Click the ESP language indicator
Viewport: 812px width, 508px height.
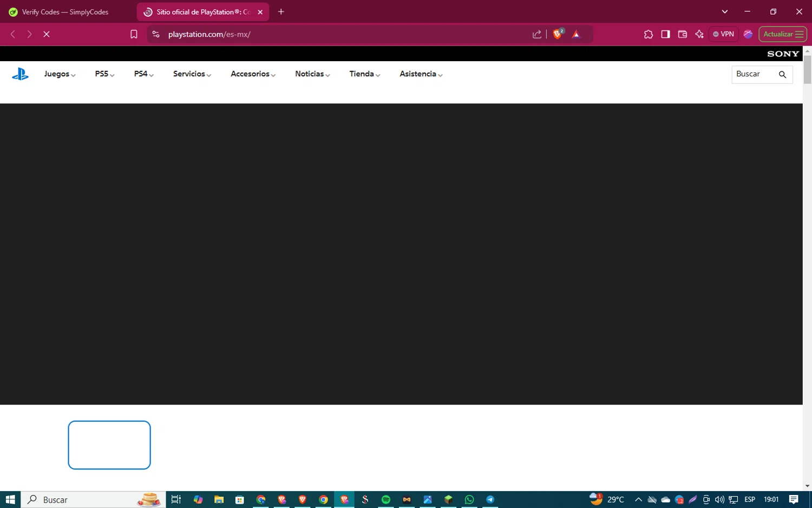point(750,499)
